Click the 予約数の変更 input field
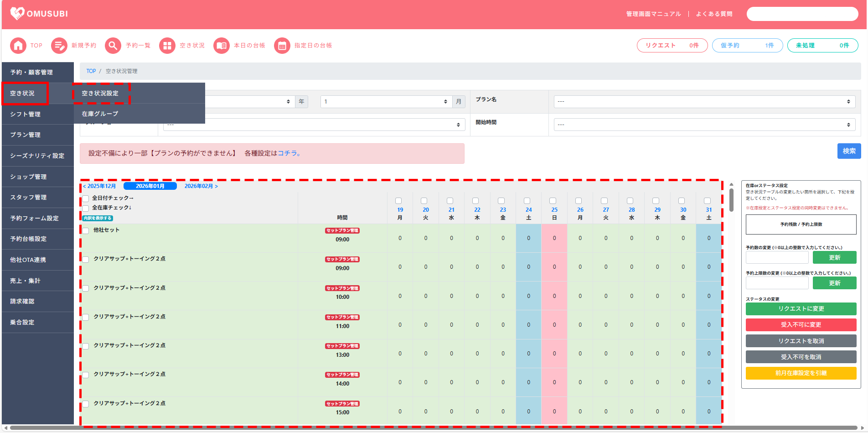This screenshot has height=433, width=868. 777,258
